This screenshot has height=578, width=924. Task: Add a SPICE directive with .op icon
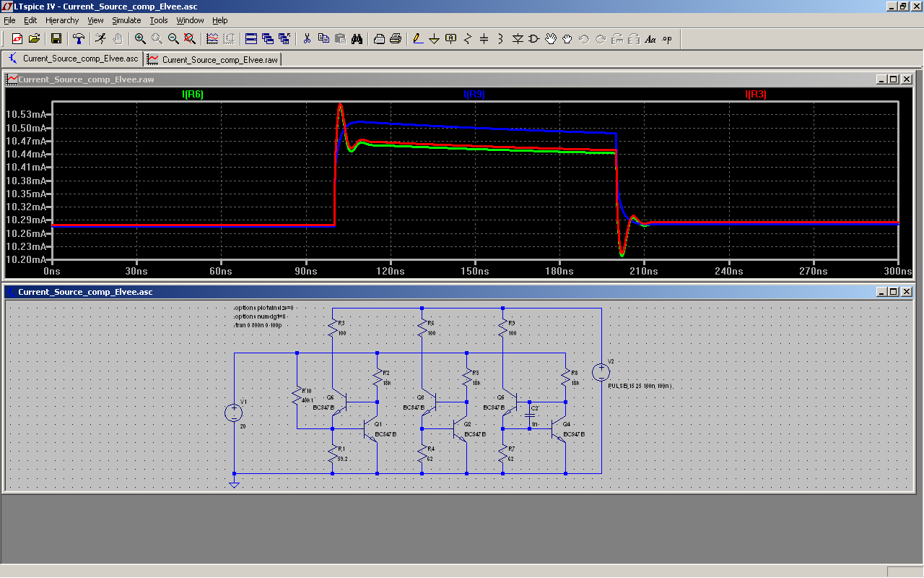pos(667,38)
